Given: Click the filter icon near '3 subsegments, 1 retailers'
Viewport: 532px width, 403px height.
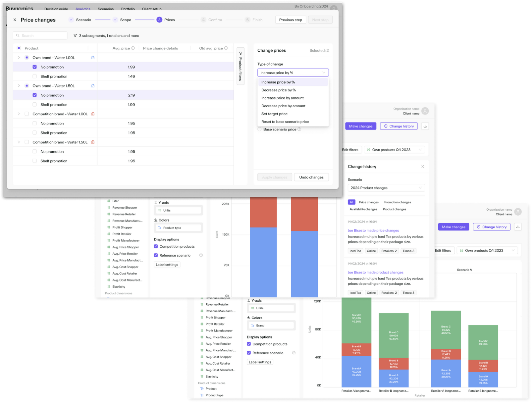Looking at the screenshot, I should click(x=75, y=35).
